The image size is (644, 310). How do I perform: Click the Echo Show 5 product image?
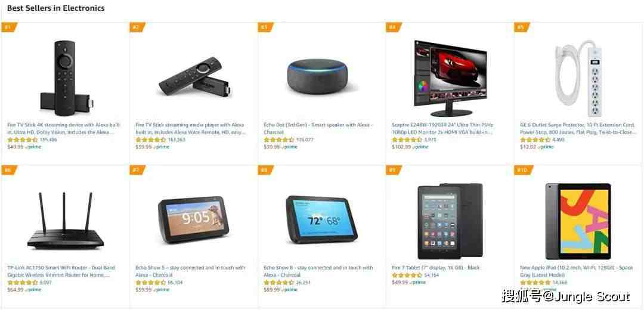[193, 219]
